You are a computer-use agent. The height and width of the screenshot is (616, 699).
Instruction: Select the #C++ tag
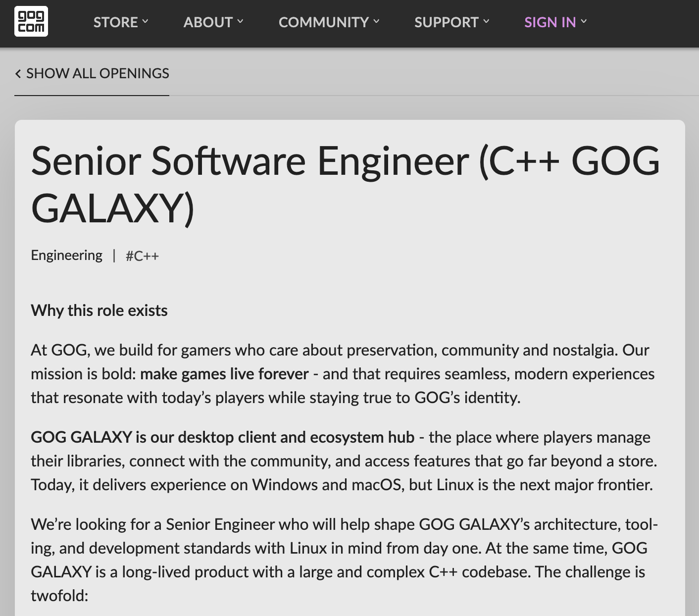pyautogui.click(x=142, y=256)
